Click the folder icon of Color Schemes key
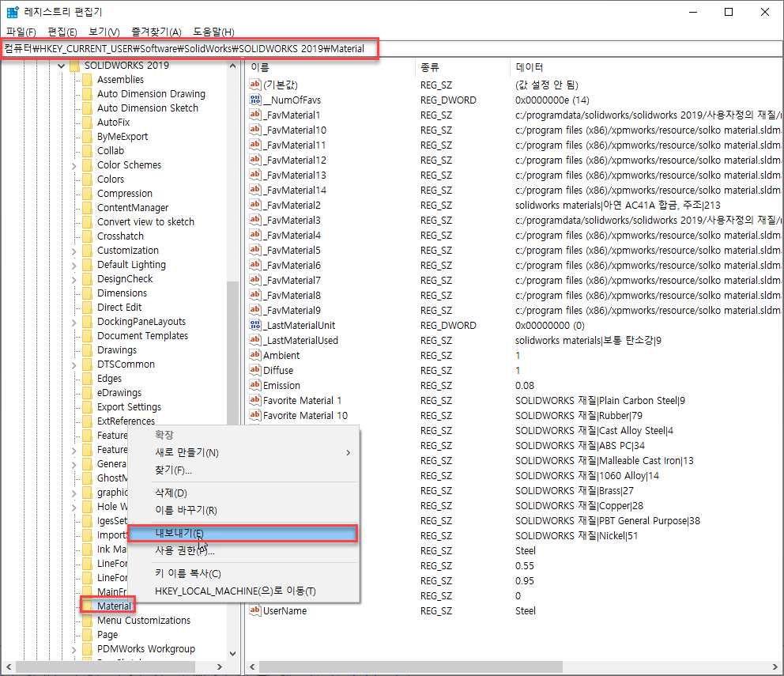The width and height of the screenshot is (784, 676). coord(88,165)
